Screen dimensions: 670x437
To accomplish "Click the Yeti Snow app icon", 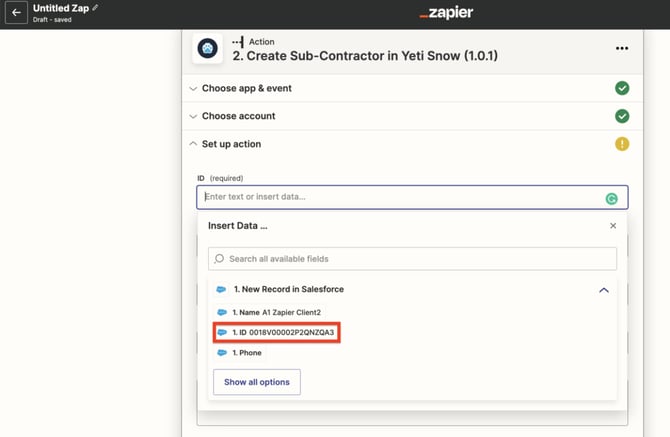I will (x=208, y=49).
